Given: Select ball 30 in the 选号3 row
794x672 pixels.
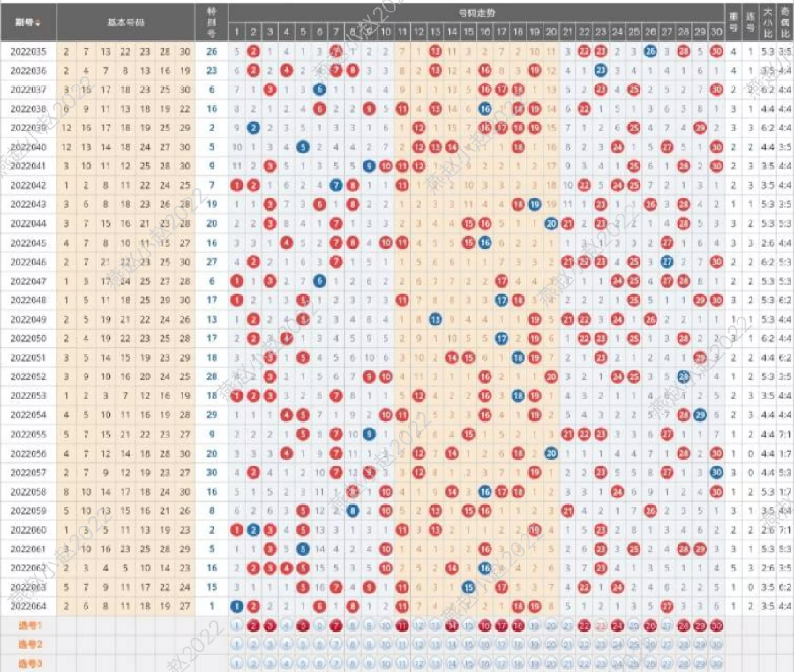Looking at the screenshot, I should coord(717,663).
